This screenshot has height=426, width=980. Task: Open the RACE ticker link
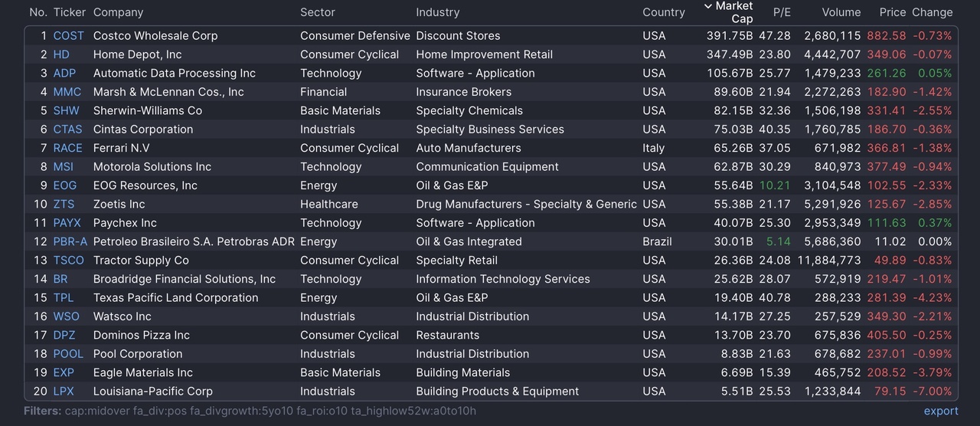click(67, 148)
